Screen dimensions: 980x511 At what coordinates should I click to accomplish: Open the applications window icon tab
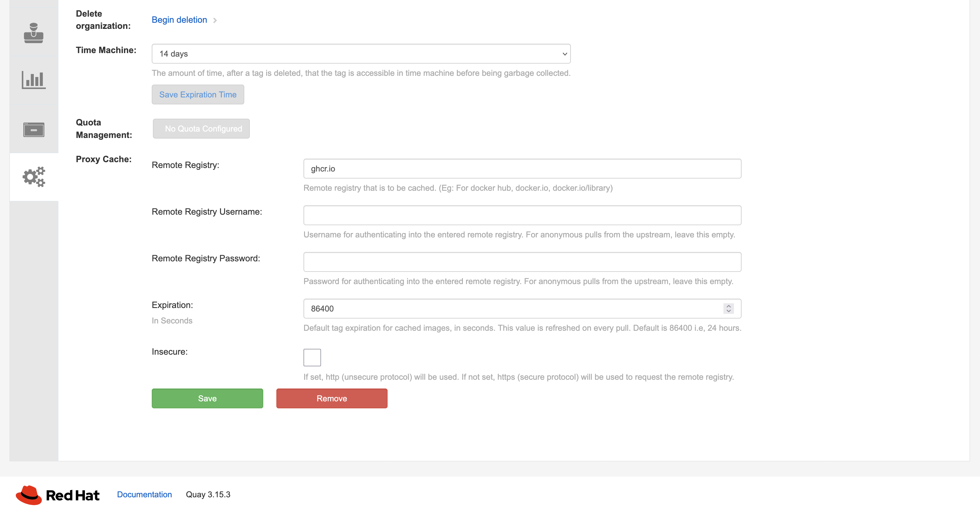[34, 130]
